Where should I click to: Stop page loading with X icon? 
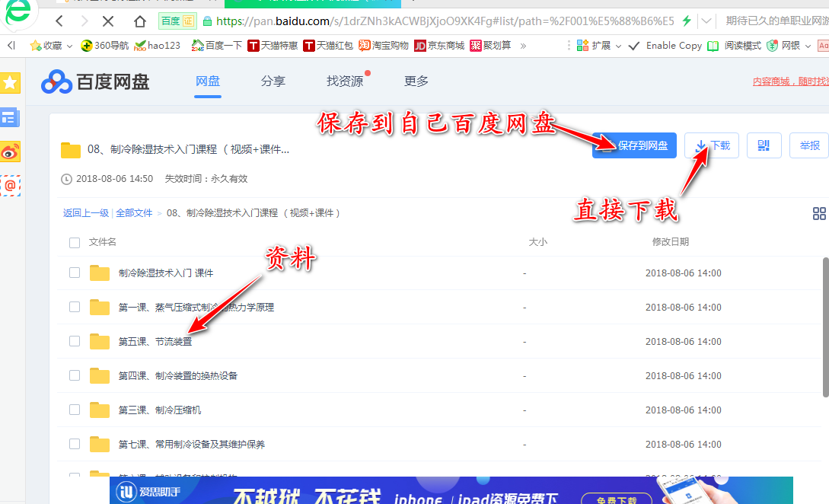108,21
